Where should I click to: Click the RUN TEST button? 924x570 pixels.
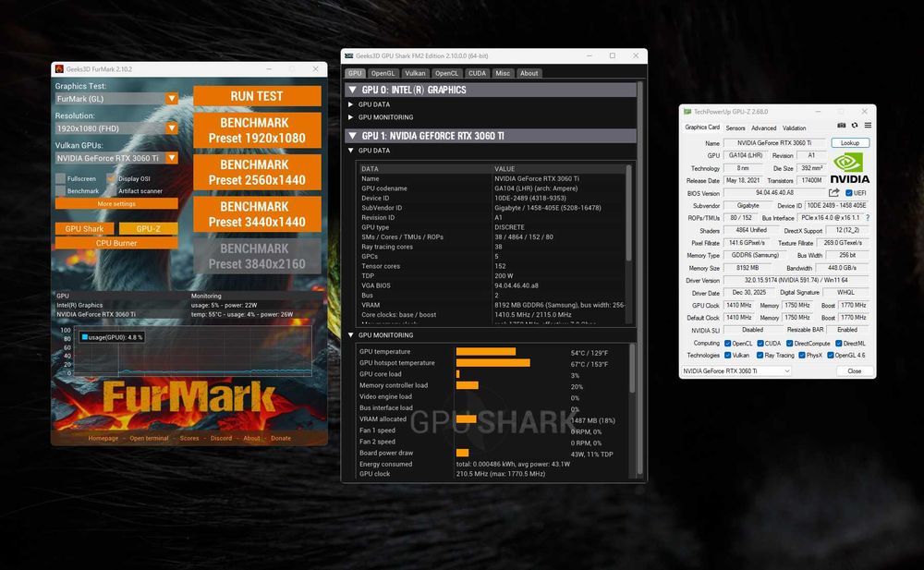point(257,96)
